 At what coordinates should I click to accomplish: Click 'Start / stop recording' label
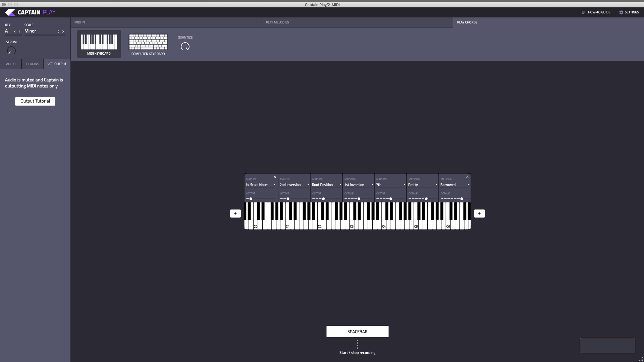pos(357,353)
